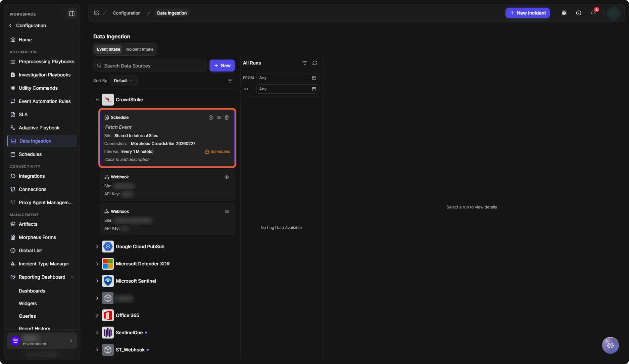The width and height of the screenshot is (629, 364).
Task: Click 'Click to add description' text
Action: tap(127, 159)
